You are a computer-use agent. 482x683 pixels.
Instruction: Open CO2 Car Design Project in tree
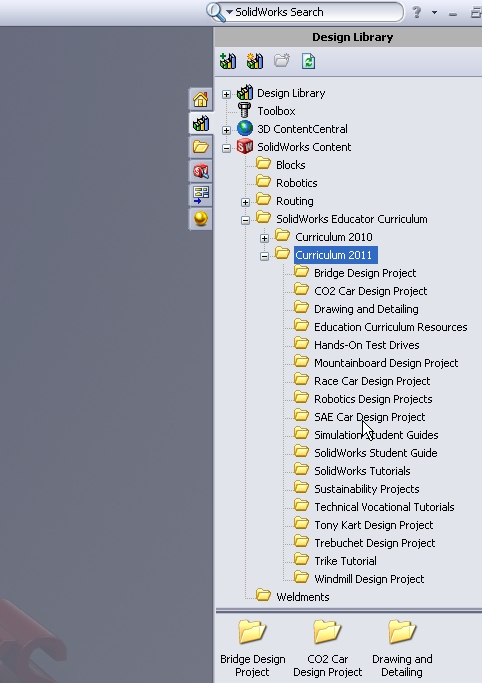tap(371, 291)
